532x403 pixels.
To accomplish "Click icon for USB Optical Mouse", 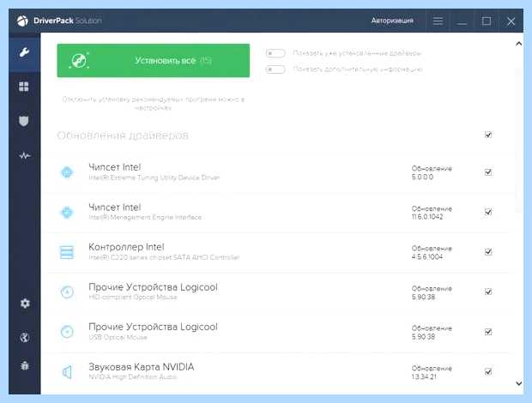I will point(67,332).
